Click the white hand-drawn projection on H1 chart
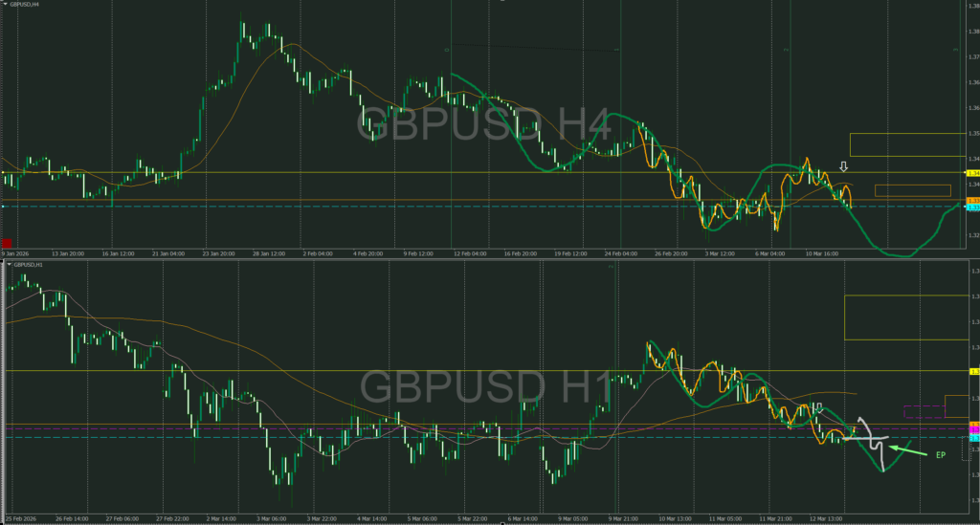Viewport: 980px width, 525px height. 872,441
